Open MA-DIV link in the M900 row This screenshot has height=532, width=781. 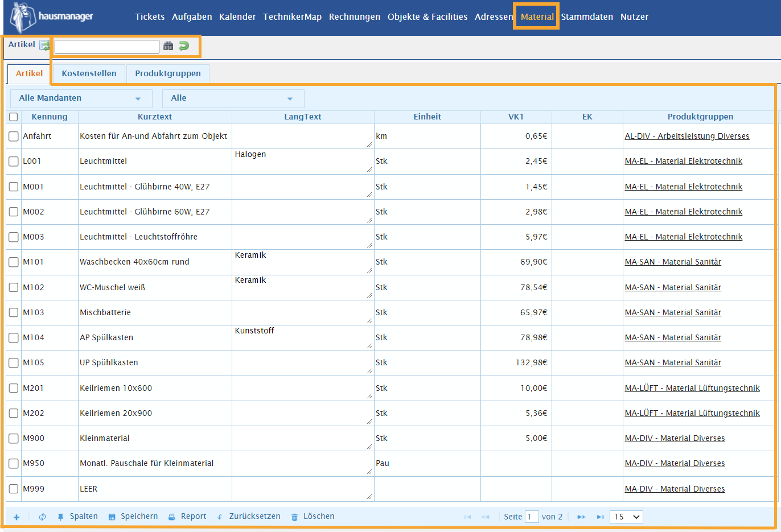click(675, 439)
